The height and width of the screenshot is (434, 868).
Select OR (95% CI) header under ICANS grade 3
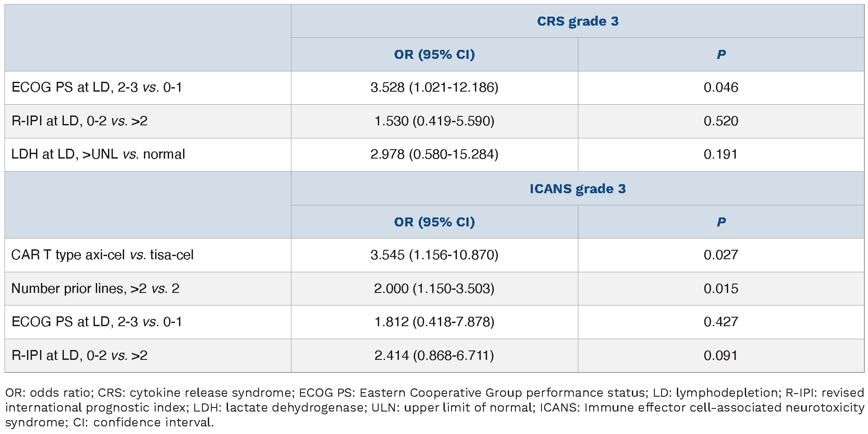434,222
